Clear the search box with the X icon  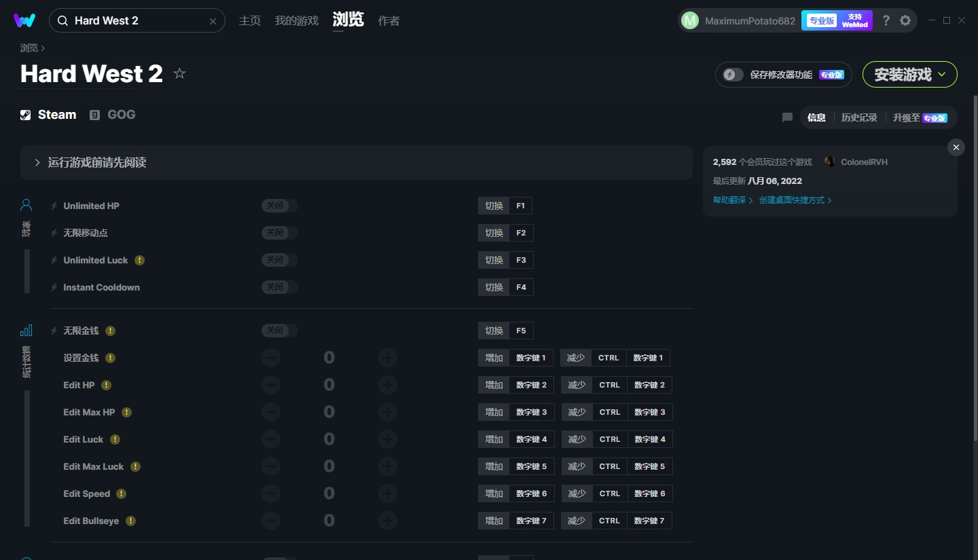(213, 21)
